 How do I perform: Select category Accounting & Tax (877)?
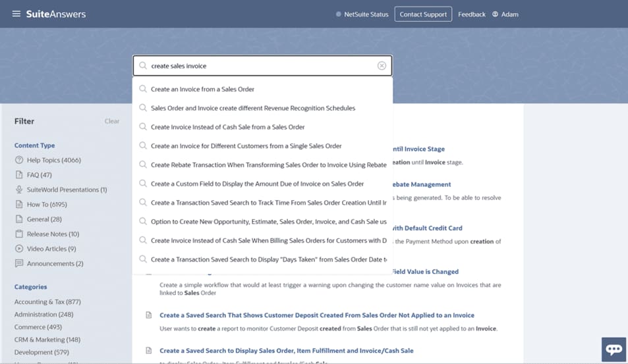point(47,301)
